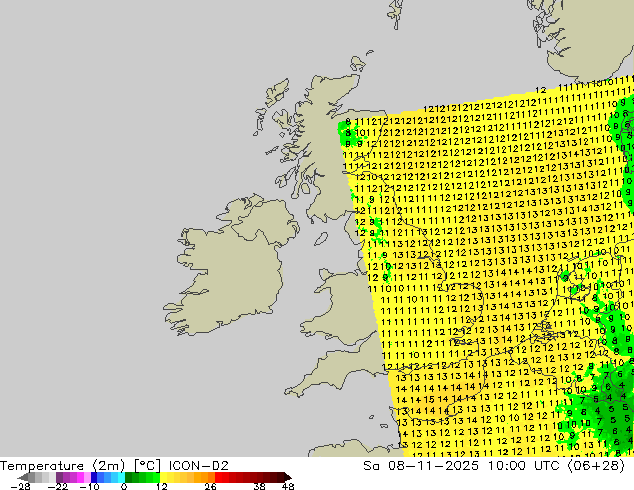Click the '-10' legend value

(89, 486)
